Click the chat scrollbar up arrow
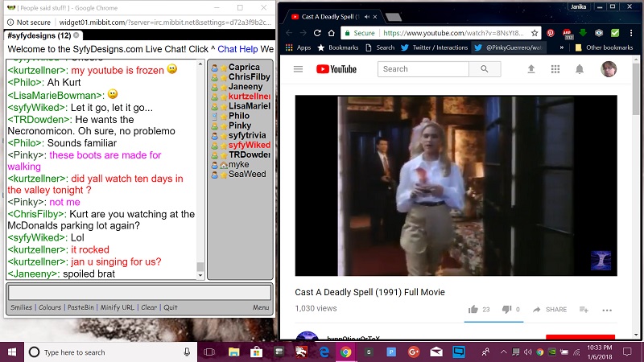This screenshot has width=644, height=362. coord(200,64)
